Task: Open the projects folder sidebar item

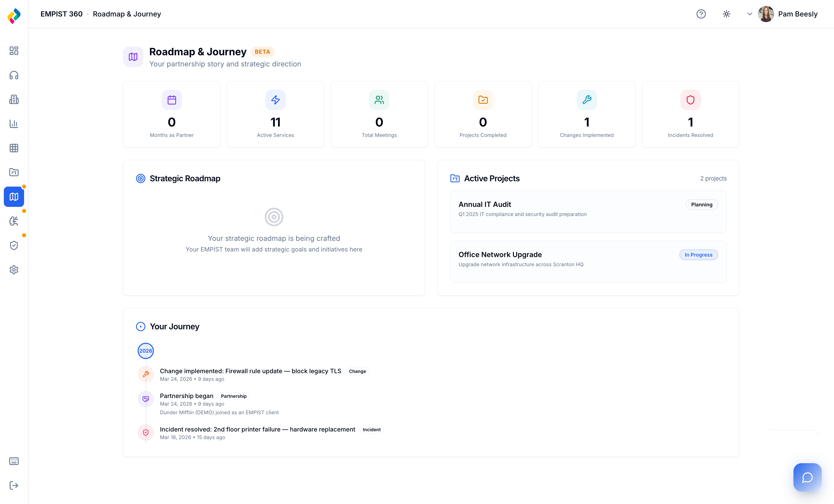Action: (x=14, y=172)
